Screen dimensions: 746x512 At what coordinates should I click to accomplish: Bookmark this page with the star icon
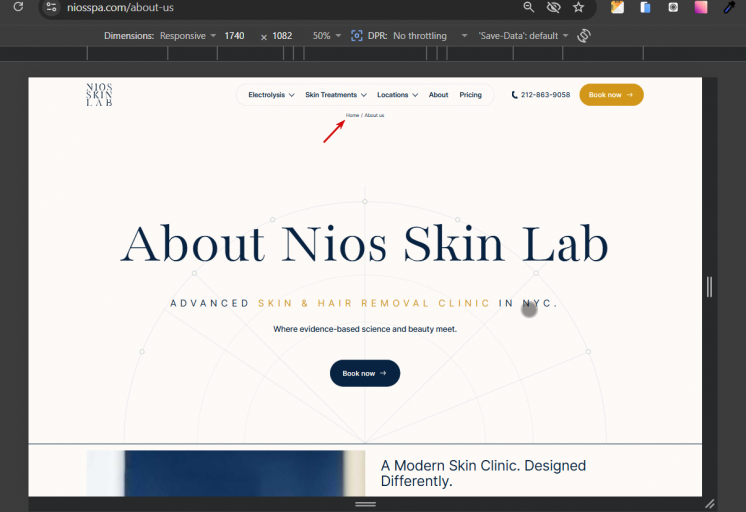578,7
